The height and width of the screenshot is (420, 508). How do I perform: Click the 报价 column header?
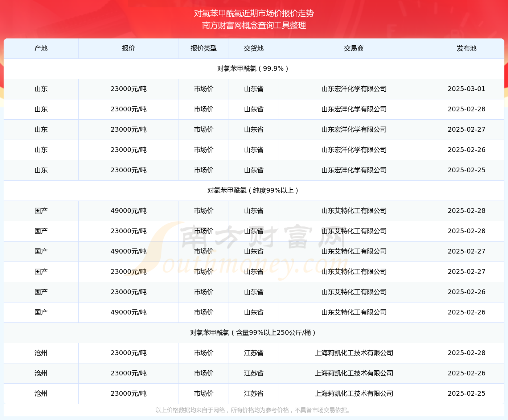click(128, 48)
